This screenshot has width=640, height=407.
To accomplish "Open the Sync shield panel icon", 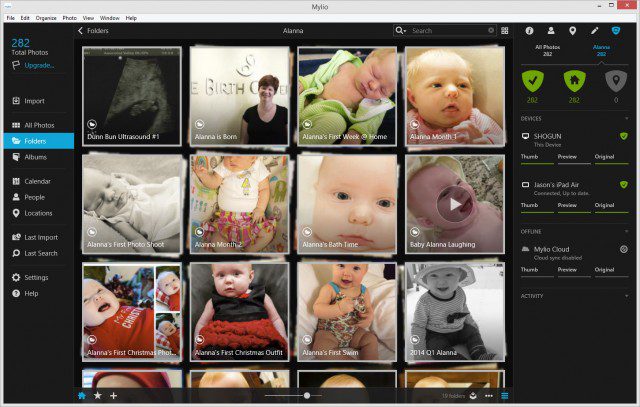I will click(x=616, y=31).
